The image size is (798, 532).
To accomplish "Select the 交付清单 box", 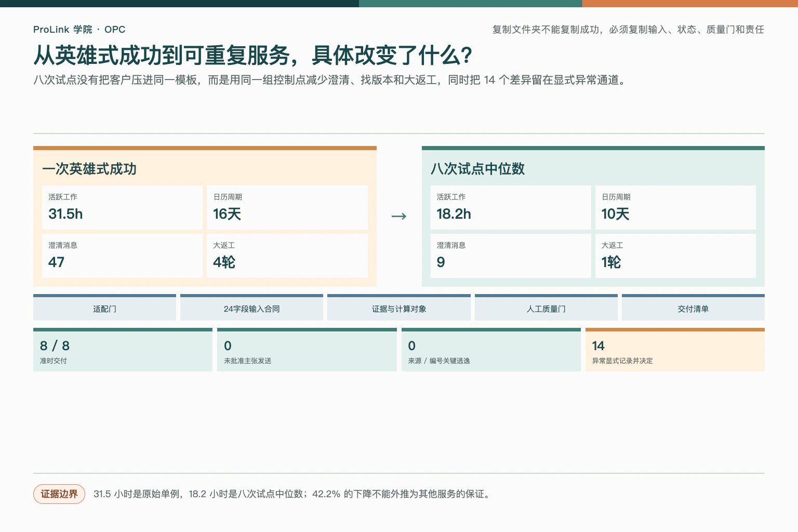I will 693,308.
